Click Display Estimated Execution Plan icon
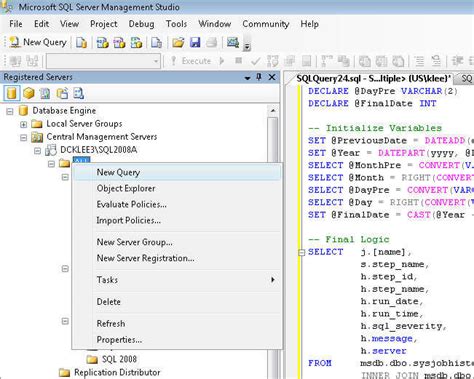Image resolution: width=474 pixels, height=379 pixels. click(x=273, y=61)
